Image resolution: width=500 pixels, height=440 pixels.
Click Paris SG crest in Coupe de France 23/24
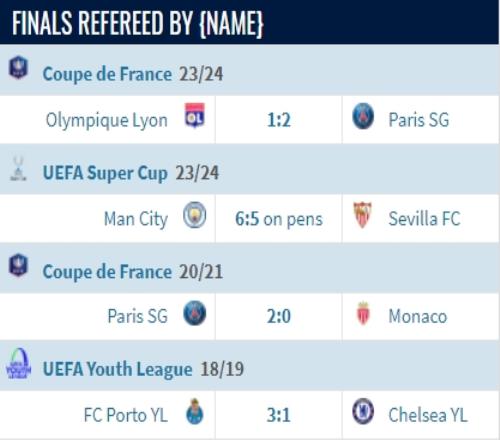click(x=363, y=116)
